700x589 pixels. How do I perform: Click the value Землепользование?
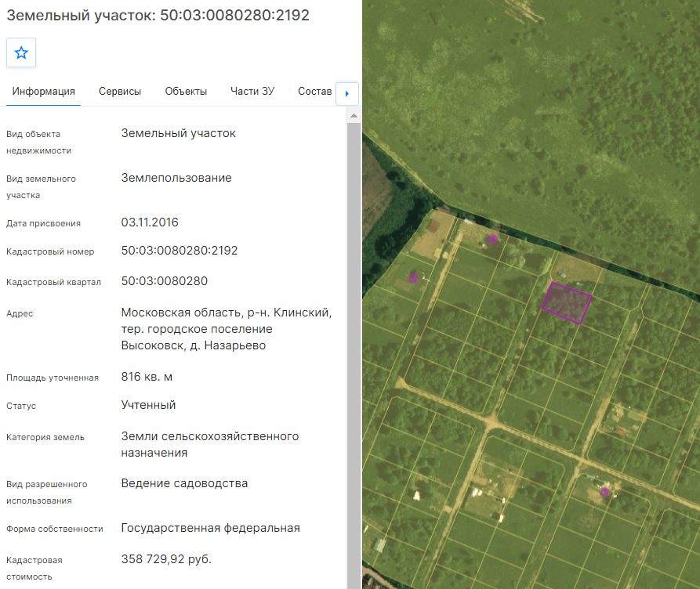point(176,178)
